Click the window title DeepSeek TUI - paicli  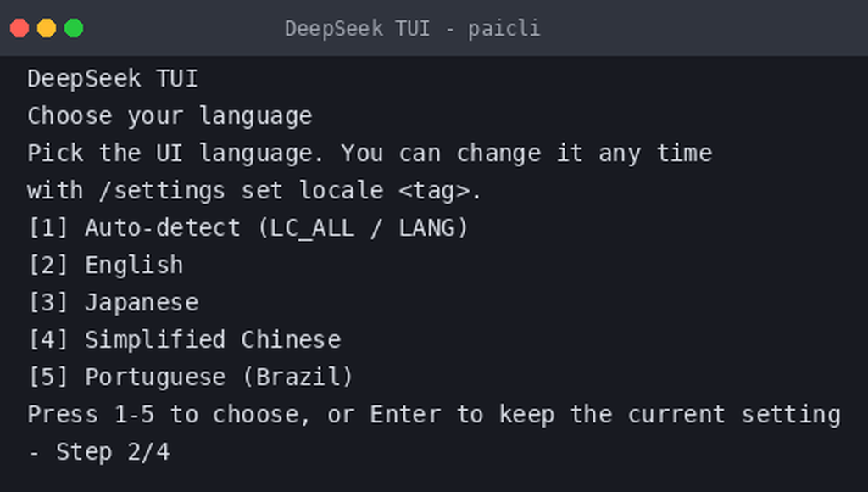coord(413,28)
